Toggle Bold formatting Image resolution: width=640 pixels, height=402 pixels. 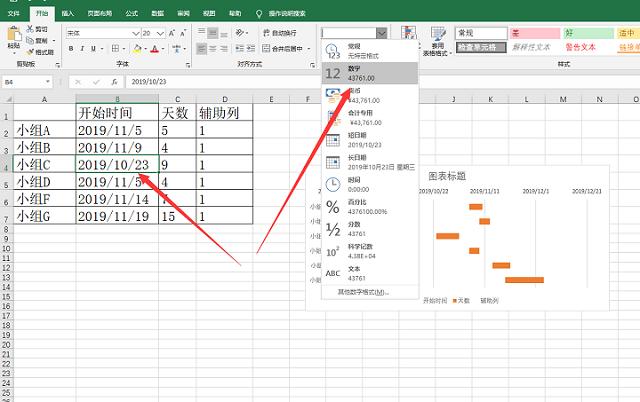click(71, 49)
